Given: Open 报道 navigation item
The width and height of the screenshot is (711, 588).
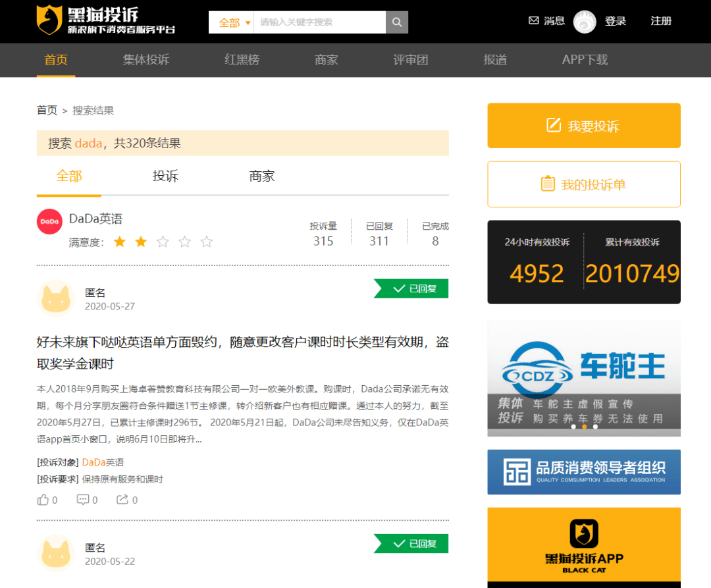Looking at the screenshot, I should click(495, 60).
